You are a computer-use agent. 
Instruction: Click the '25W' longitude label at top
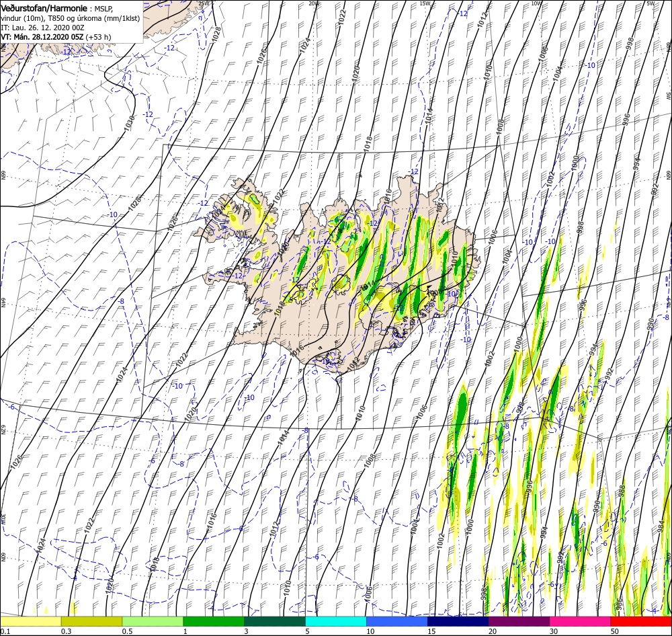204,3
